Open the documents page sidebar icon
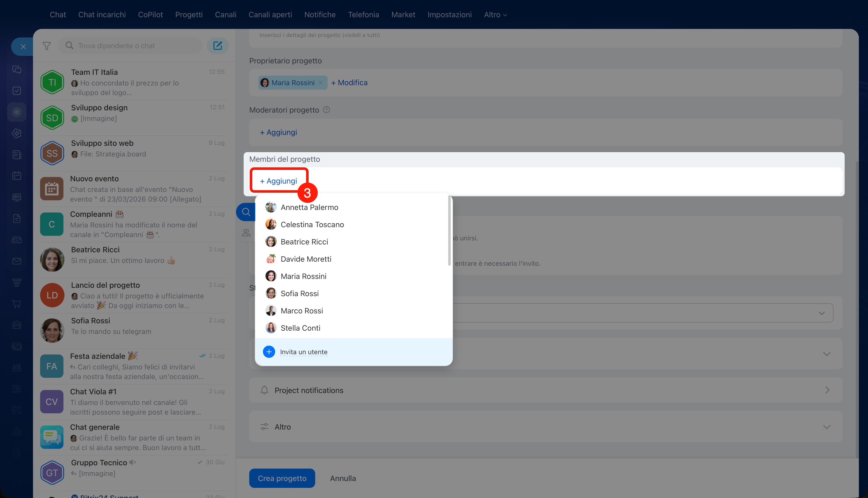 (x=17, y=218)
